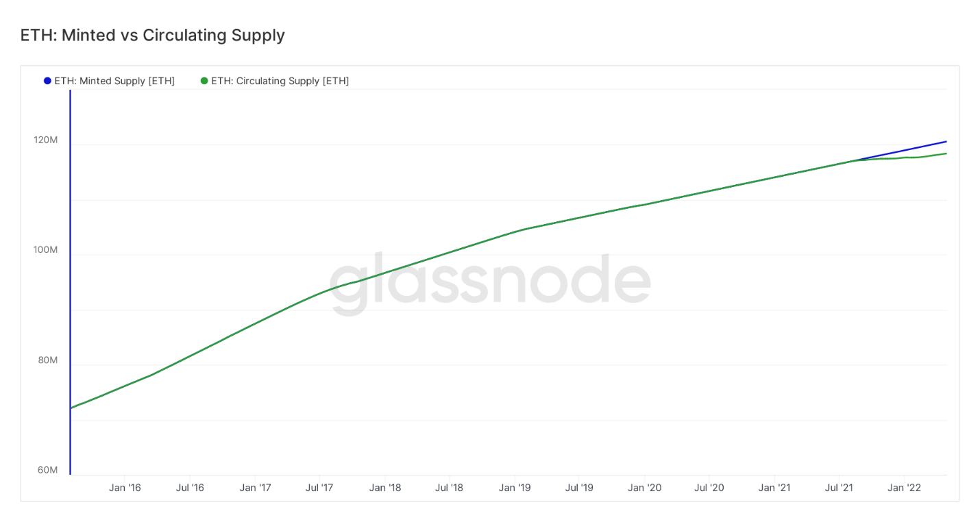
Task: Click the green Circulating Supply legend dot
Action: click(204, 81)
